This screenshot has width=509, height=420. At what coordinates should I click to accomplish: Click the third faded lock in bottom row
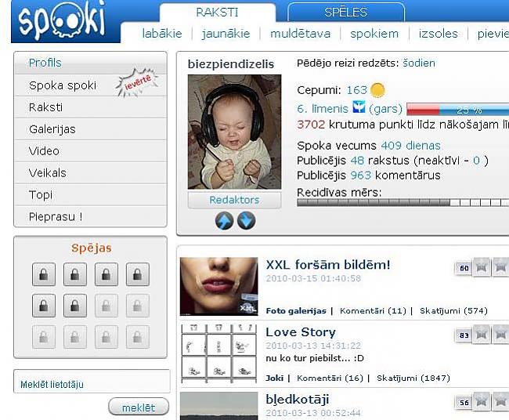(106, 337)
